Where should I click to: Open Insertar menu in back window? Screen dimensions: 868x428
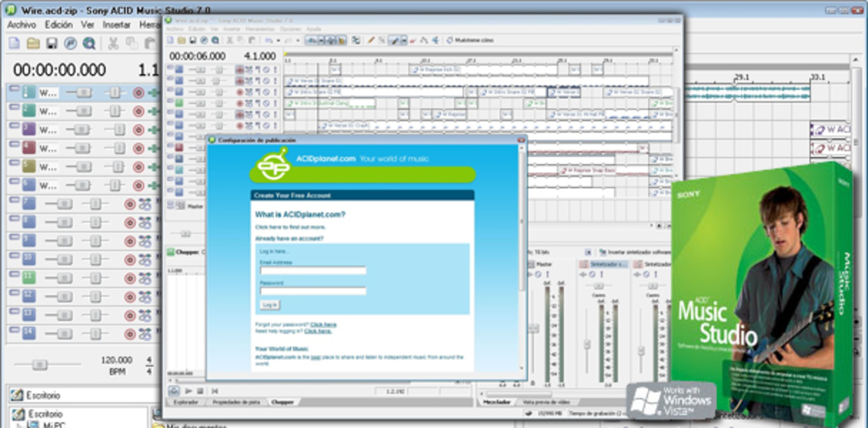click(x=116, y=25)
